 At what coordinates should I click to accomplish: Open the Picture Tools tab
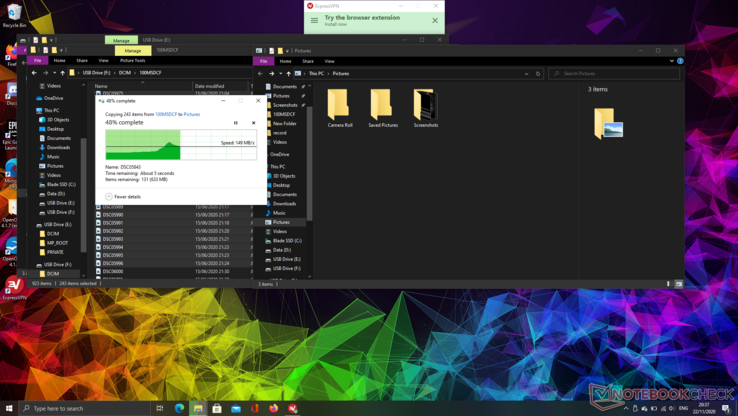click(x=132, y=61)
